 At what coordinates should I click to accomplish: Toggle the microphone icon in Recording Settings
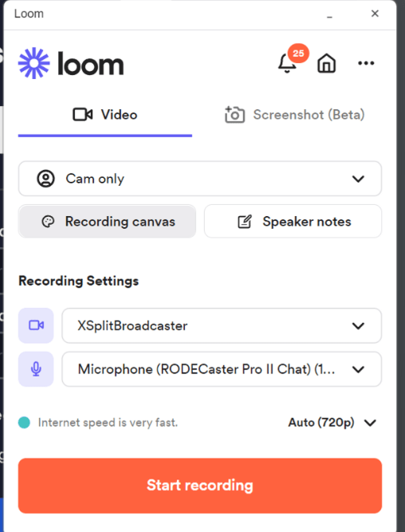[x=36, y=368]
